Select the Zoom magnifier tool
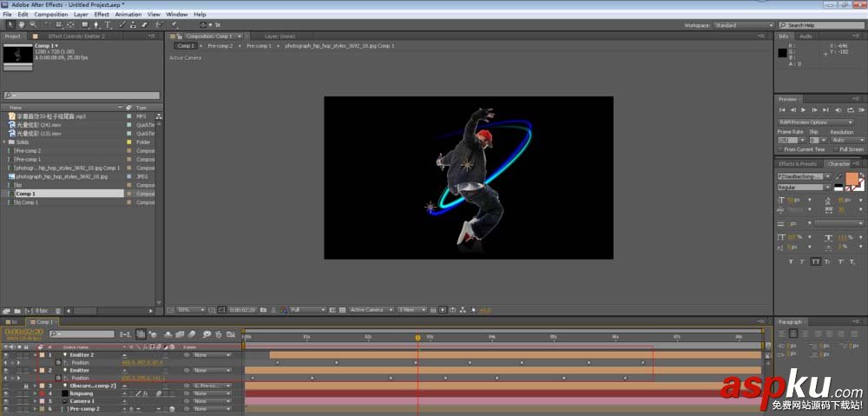 [31, 25]
